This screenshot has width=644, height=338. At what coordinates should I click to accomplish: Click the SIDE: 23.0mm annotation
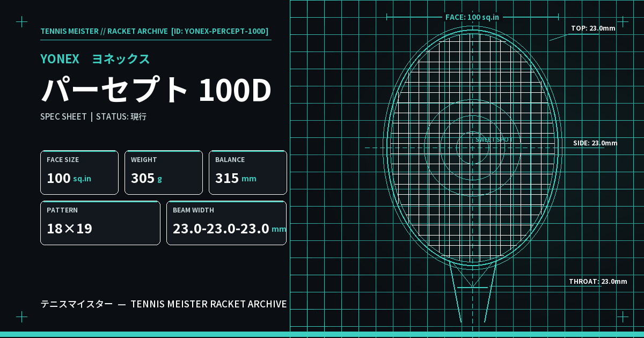(x=595, y=143)
